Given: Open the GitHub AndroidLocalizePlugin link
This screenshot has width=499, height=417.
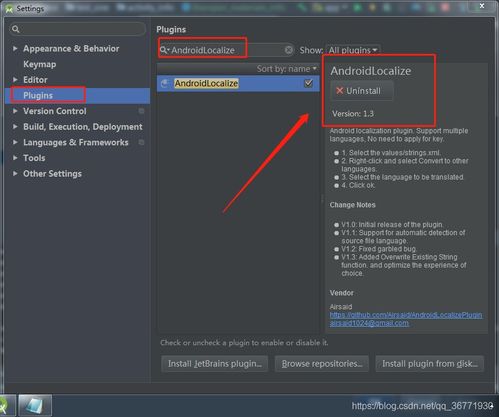Looking at the screenshot, I should click(x=406, y=315).
